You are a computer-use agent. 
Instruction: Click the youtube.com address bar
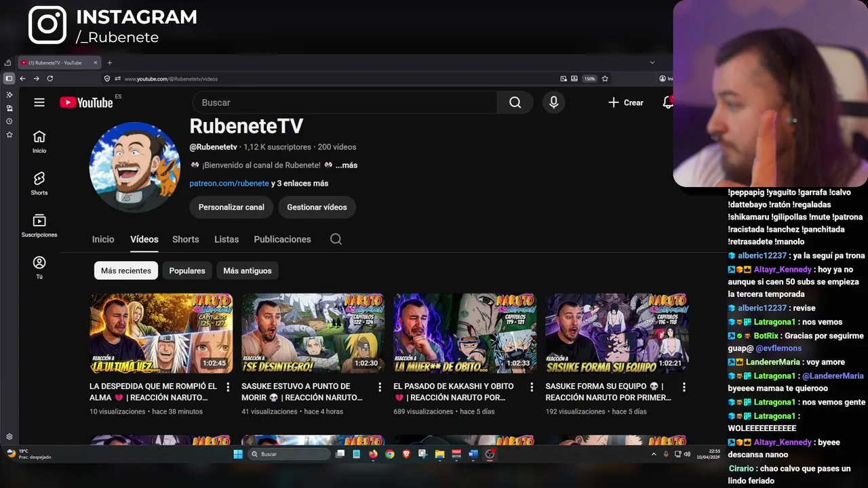click(339, 79)
